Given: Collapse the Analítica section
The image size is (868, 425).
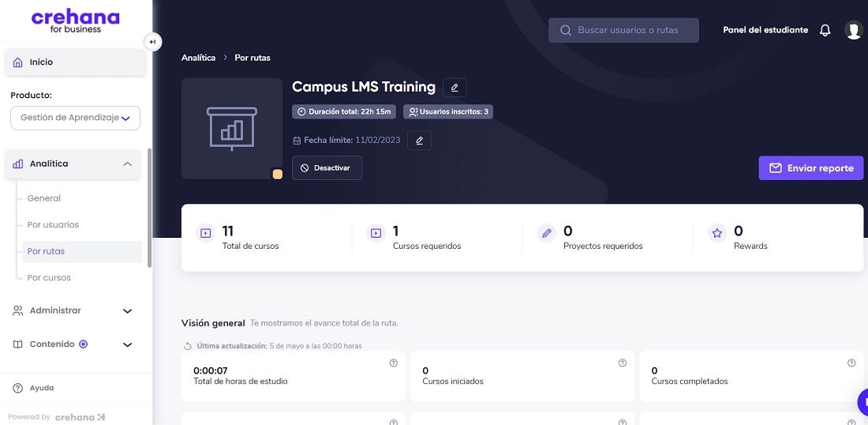Looking at the screenshot, I should (x=127, y=164).
